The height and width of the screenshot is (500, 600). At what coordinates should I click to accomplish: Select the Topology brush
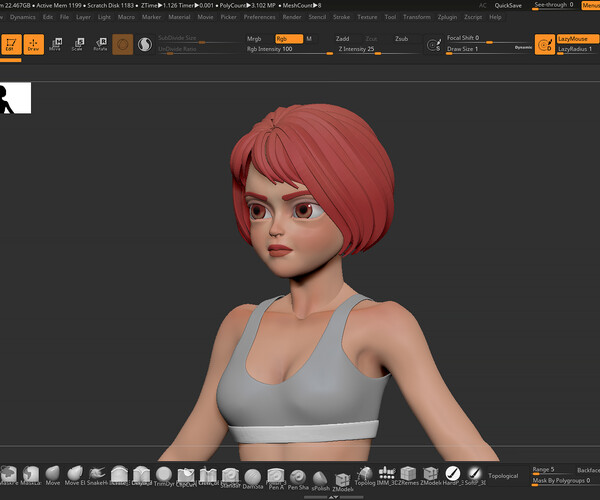click(365, 476)
